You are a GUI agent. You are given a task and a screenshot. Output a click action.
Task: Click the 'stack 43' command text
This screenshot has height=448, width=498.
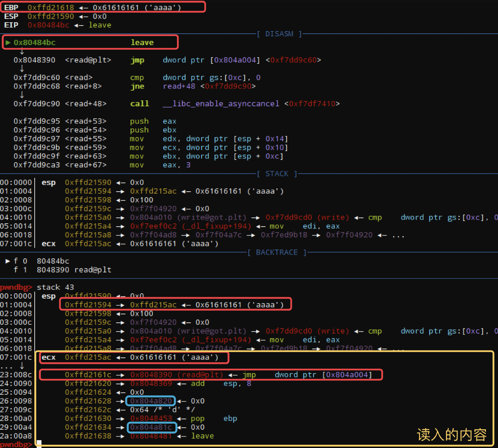click(x=55, y=287)
